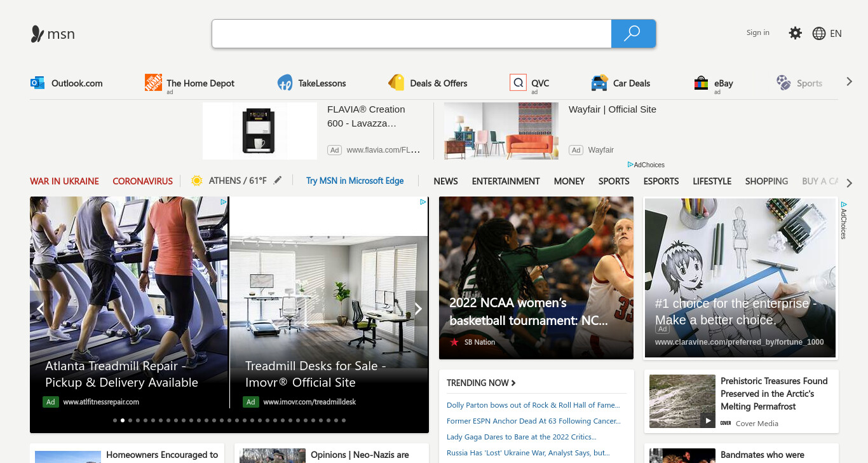Open CORONAVIRUS section
This screenshot has height=463, width=868.
pos(143,181)
